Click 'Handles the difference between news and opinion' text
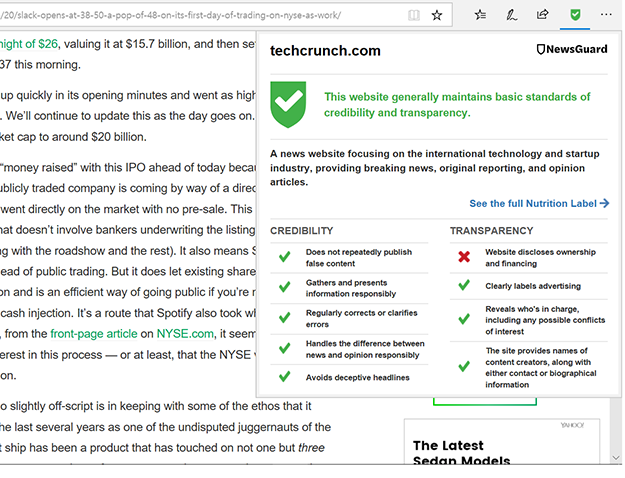The height and width of the screenshot is (478, 625). tap(365, 349)
